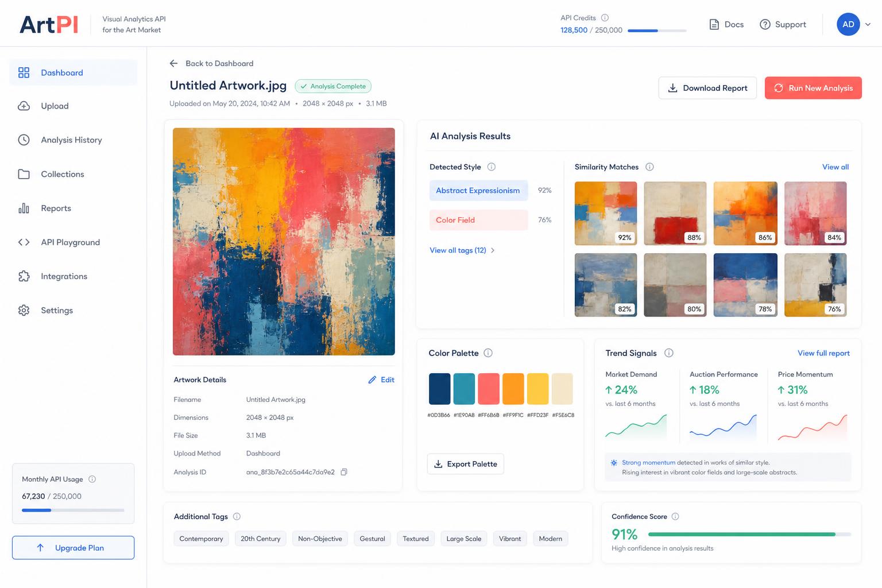The height and width of the screenshot is (588, 882).
Task: Open the 76% similarity match thumbnail
Action: tap(815, 285)
